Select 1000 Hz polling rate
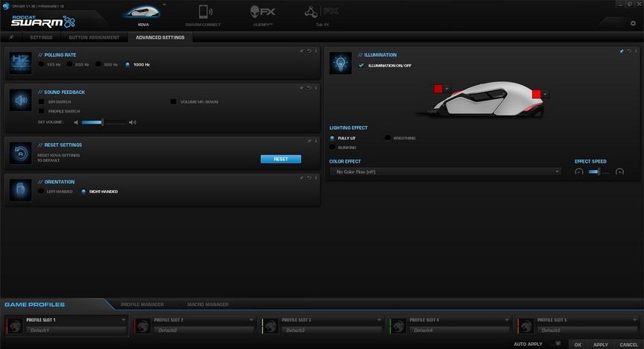Screen dimensions: 644x349 [127, 65]
